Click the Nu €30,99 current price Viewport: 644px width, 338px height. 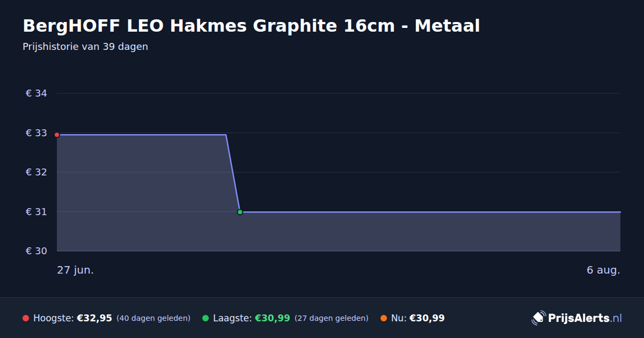point(427,318)
